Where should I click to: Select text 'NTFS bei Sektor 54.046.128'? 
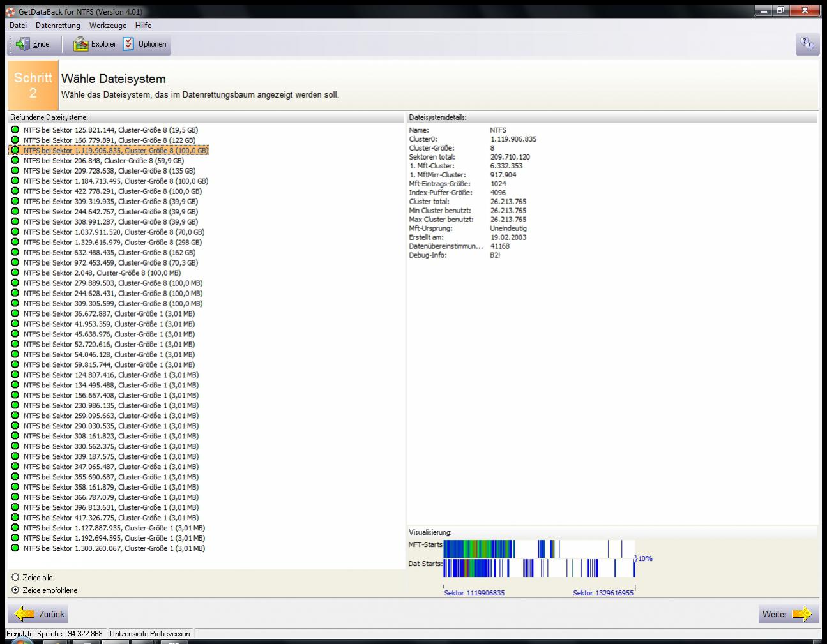point(68,355)
